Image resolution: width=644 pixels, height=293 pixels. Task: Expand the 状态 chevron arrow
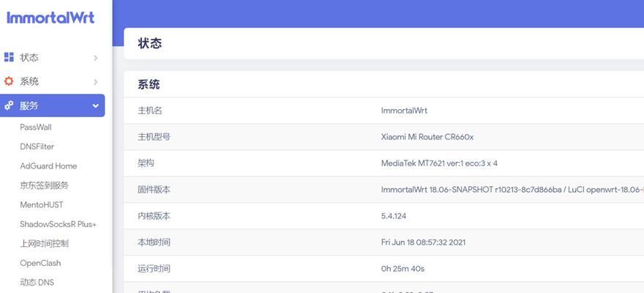pyautogui.click(x=96, y=58)
